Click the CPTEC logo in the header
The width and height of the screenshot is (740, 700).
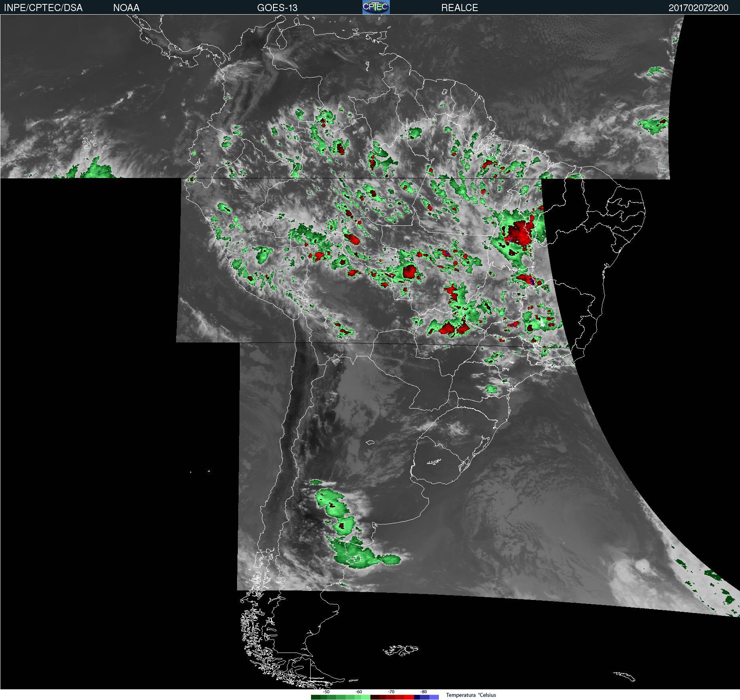pos(376,7)
